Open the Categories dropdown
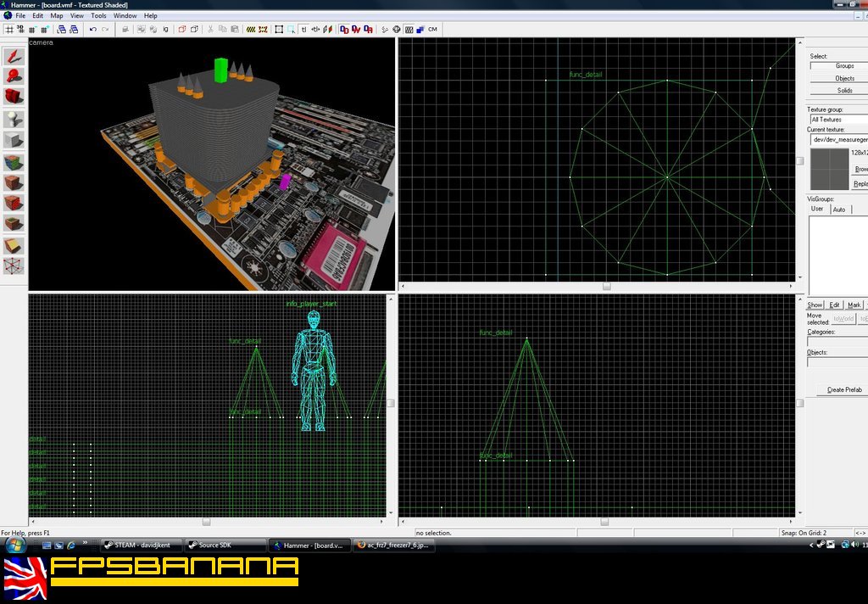 pyautogui.click(x=837, y=342)
